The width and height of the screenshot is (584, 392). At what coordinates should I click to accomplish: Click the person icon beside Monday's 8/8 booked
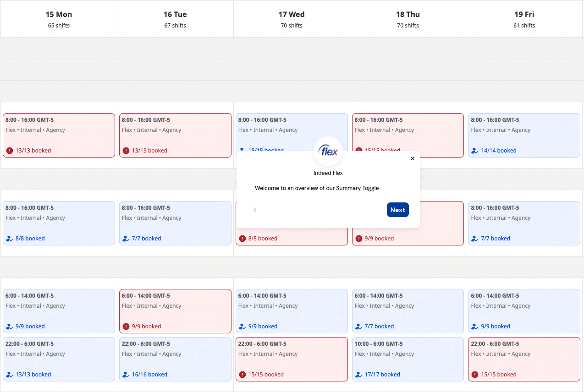coord(10,239)
